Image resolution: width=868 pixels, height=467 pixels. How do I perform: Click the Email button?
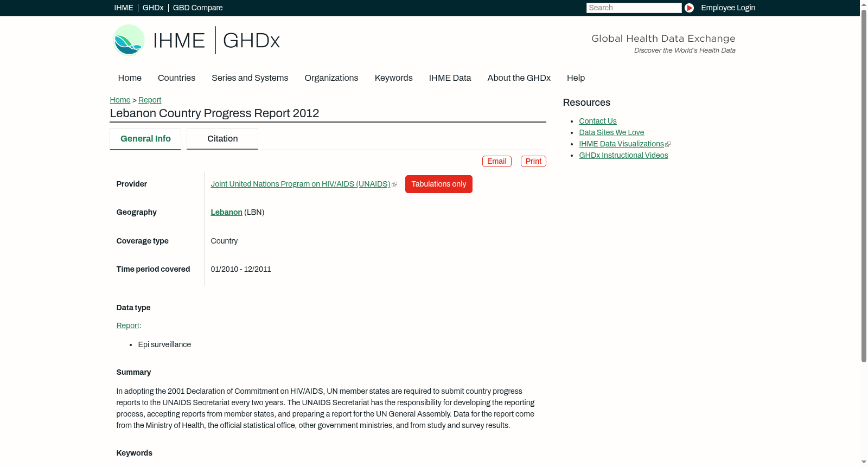497,162
